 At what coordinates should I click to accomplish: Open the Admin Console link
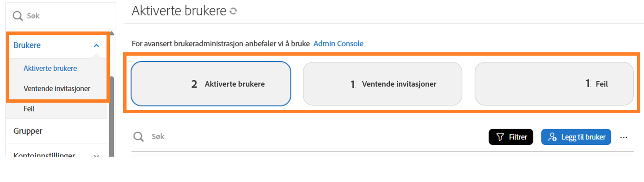coord(338,43)
